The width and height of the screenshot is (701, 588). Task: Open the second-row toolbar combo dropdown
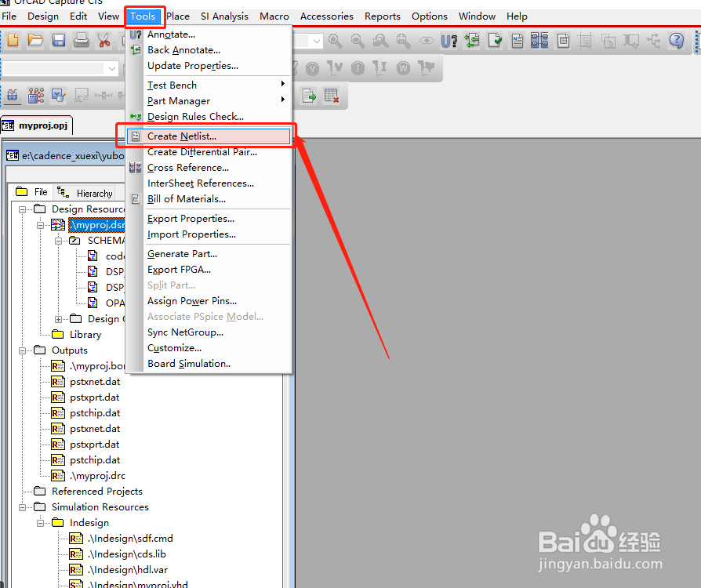point(112,69)
